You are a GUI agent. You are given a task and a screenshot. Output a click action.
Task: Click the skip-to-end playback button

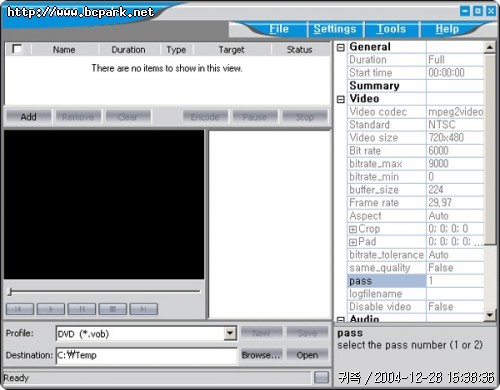tap(144, 309)
